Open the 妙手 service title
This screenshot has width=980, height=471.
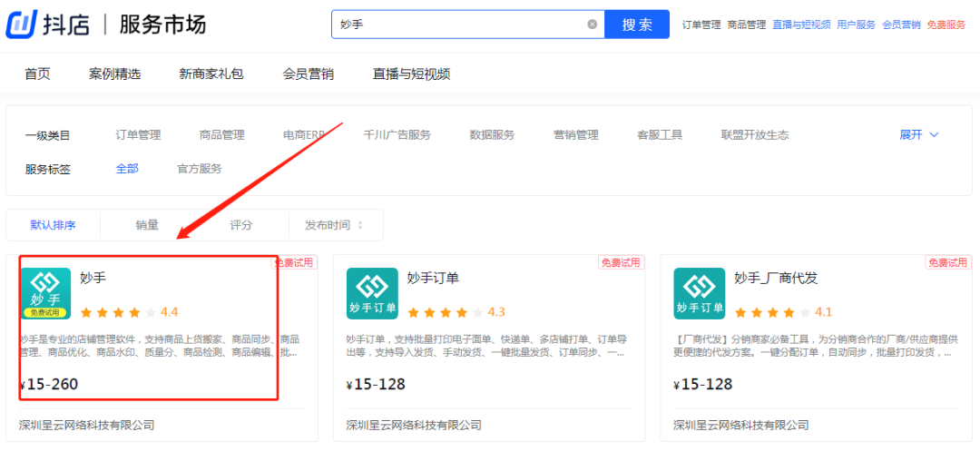(93, 279)
